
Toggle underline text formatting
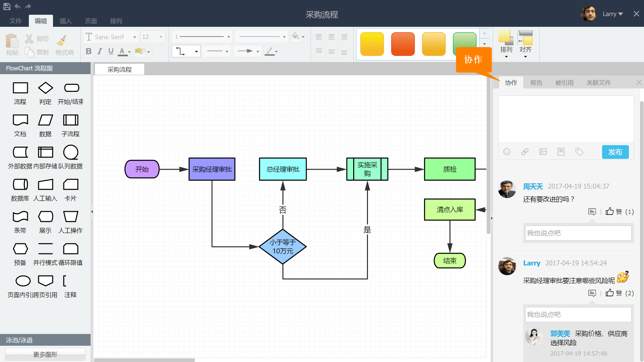coord(111,51)
